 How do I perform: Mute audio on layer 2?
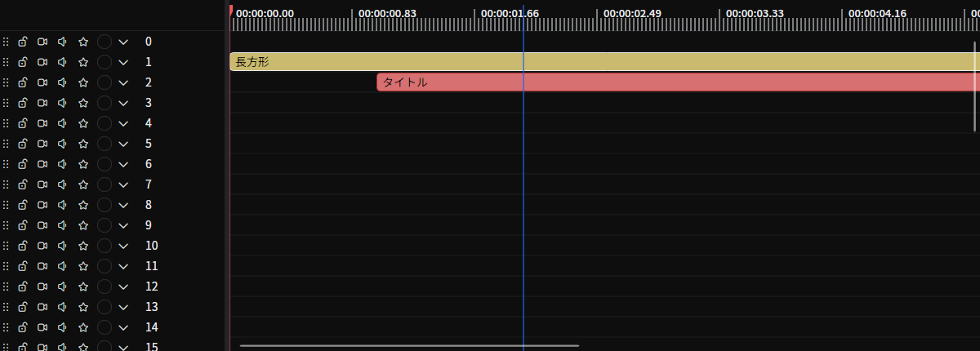[x=62, y=82]
